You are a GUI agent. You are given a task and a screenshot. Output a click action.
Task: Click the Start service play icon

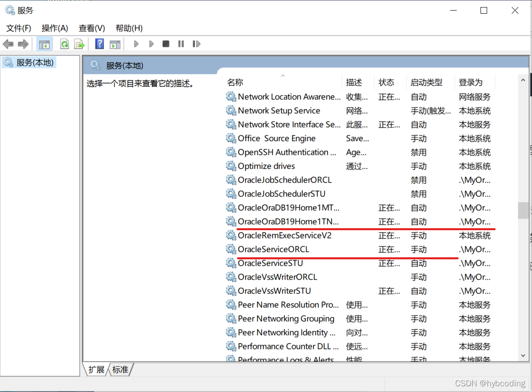pos(136,44)
